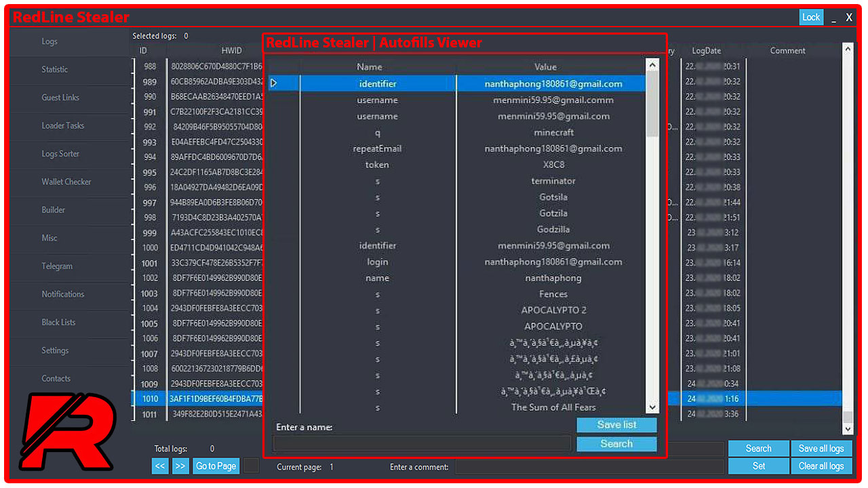Click Search in the Autofills Viewer
Image resolution: width=868 pixels, height=488 pixels.
coord(616,444)
